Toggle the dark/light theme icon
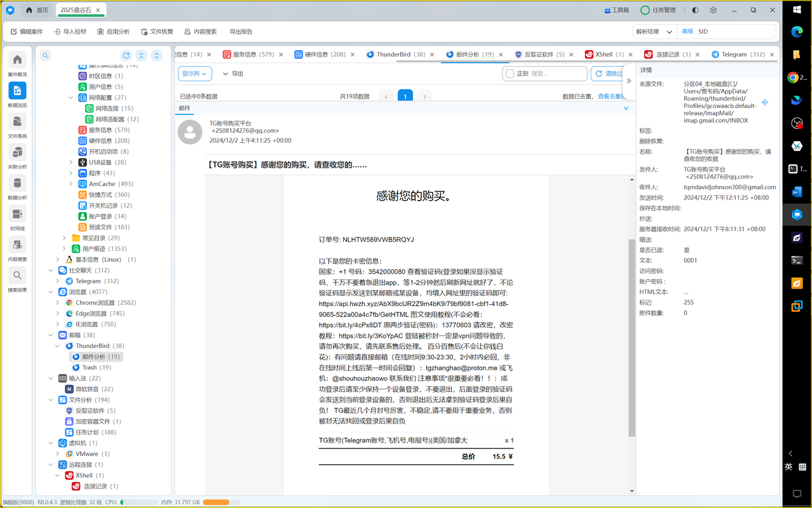 click(695, 10)
